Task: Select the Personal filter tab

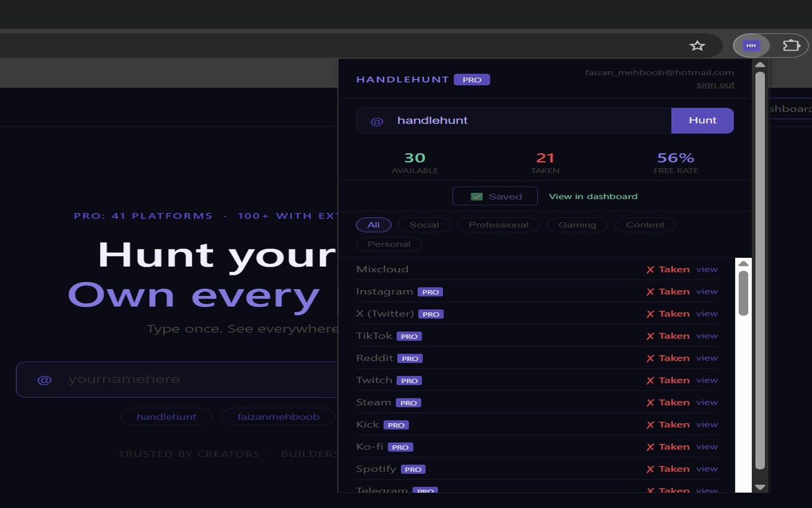Action: [389, 244]
